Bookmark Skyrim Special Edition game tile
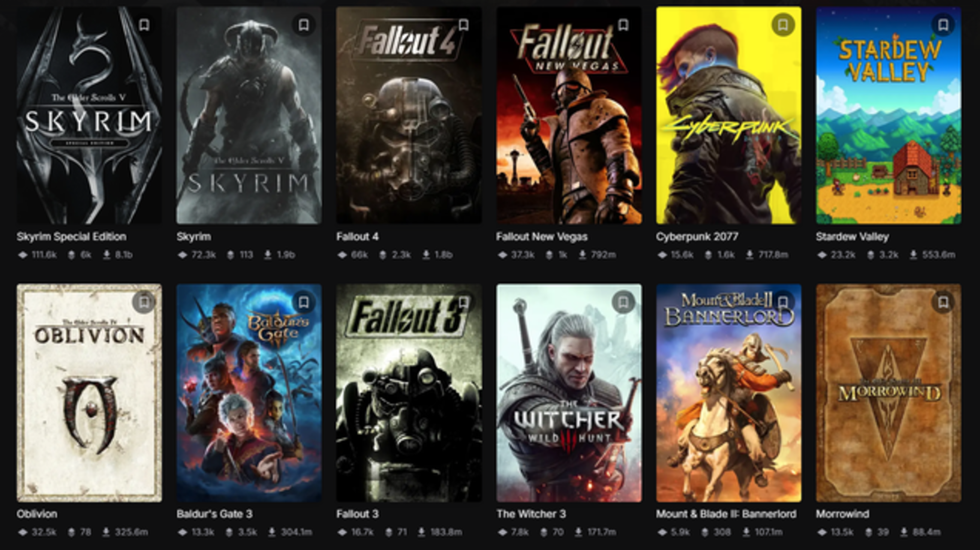The height and width of the screenshot is (550, 980). pos(144,25)
